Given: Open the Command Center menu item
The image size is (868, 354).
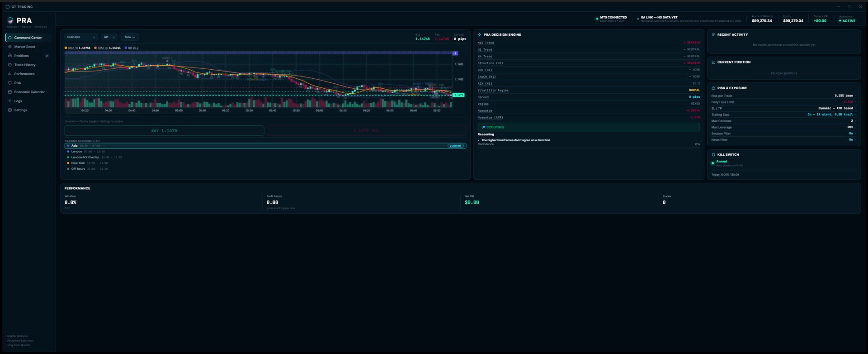Looking at the screenshot, I should coord(28,38).
